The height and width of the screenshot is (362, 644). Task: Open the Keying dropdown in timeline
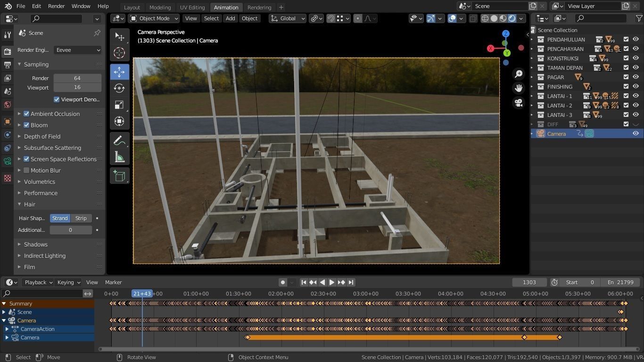(68, 282)
